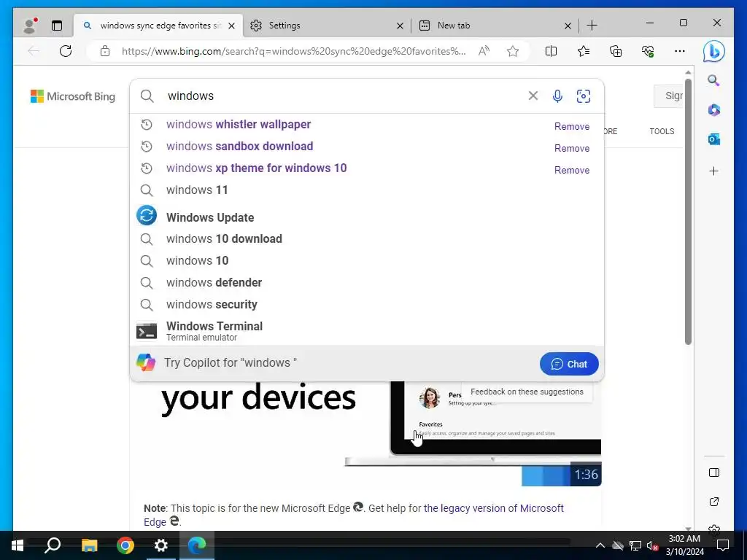The width and height of the screenshot is (747, 560).
Task: Pick the plain windows 10 suggestion
Action: tap(367, 261)
